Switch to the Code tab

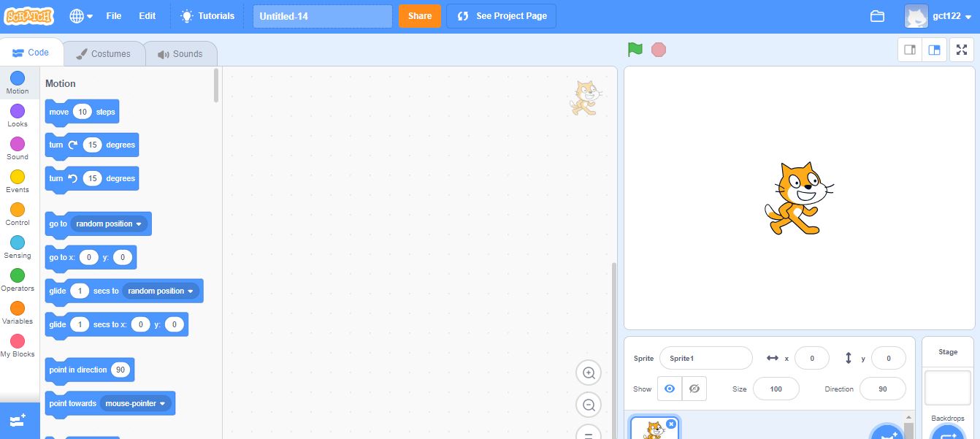[31, 53]
